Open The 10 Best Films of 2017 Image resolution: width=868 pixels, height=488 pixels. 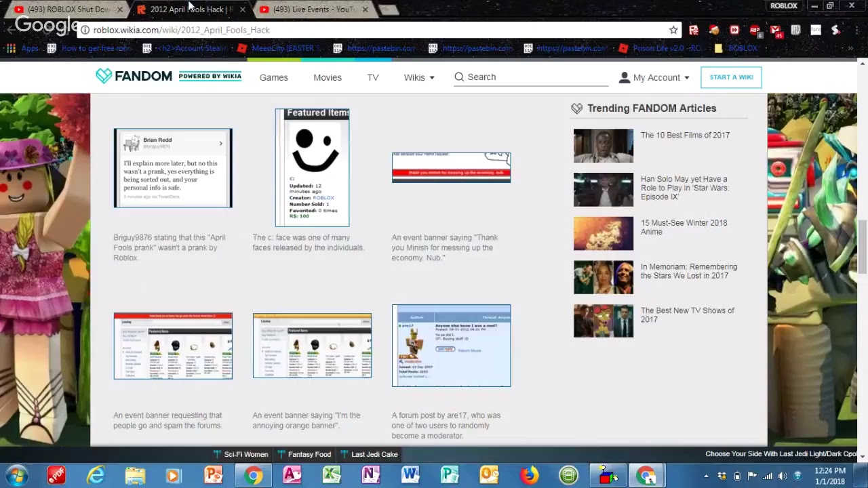(685, 135)
